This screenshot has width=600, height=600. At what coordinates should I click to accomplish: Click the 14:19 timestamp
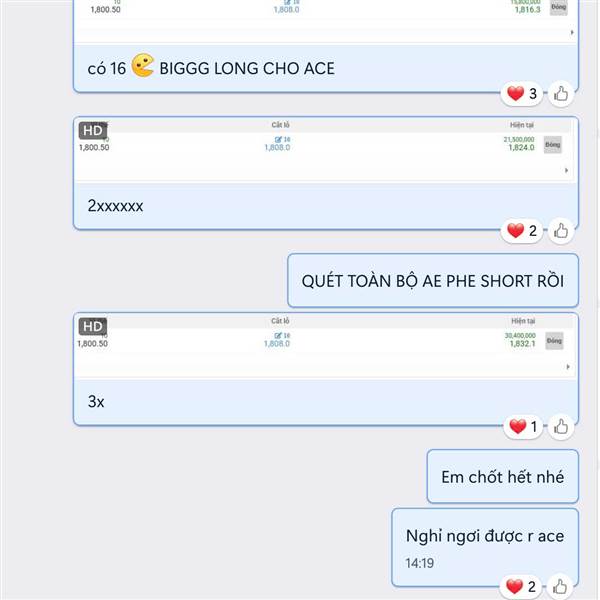419,563
